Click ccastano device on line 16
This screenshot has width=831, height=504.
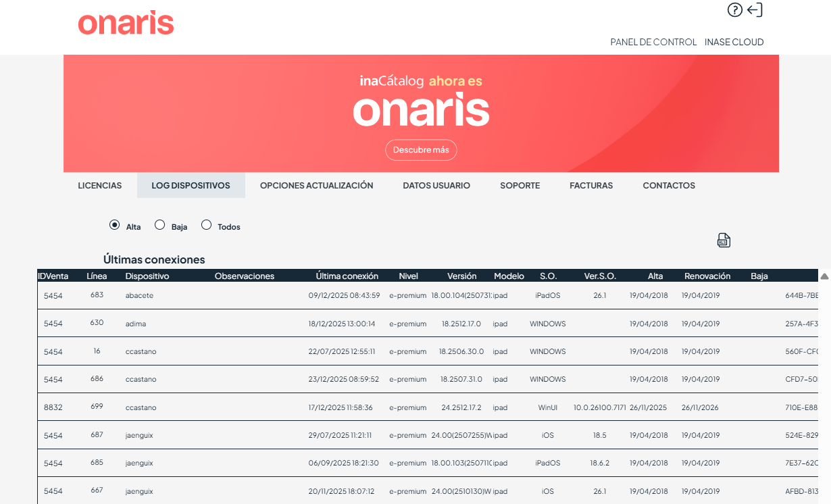point(141,351)
